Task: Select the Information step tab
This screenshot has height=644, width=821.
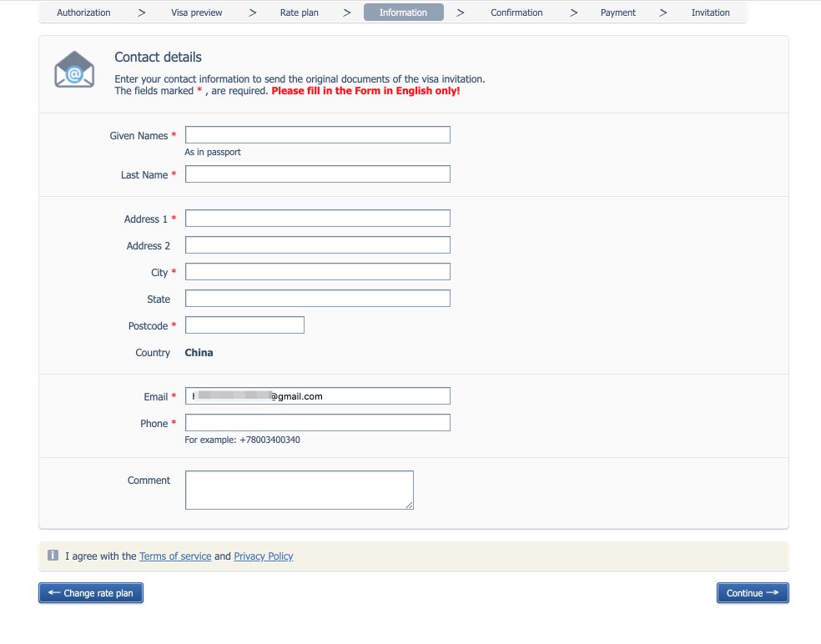Action: [403, 13]
